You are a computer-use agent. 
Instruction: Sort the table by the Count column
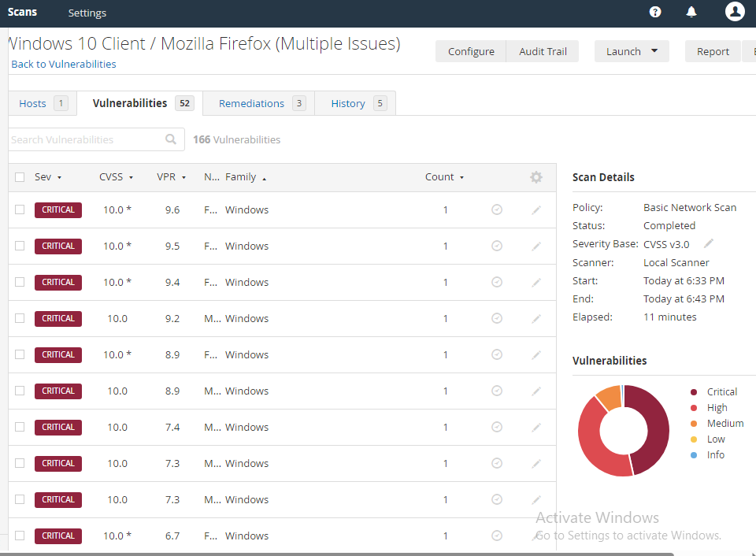[x=444, y=177]
